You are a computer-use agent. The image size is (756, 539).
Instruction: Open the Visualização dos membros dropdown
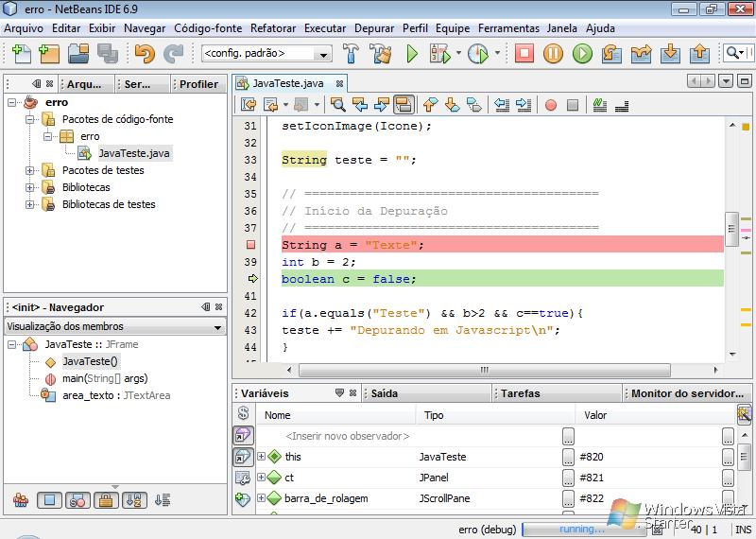114,326
